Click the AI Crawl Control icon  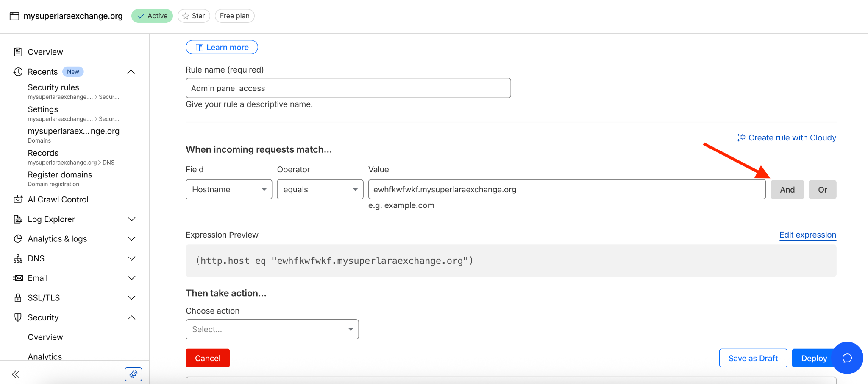click(x=18, y=199)
